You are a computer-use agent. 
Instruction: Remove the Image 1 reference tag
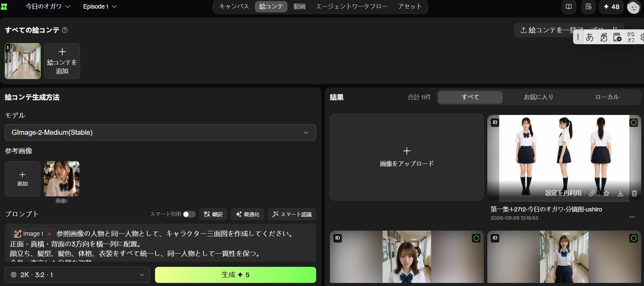49,234
